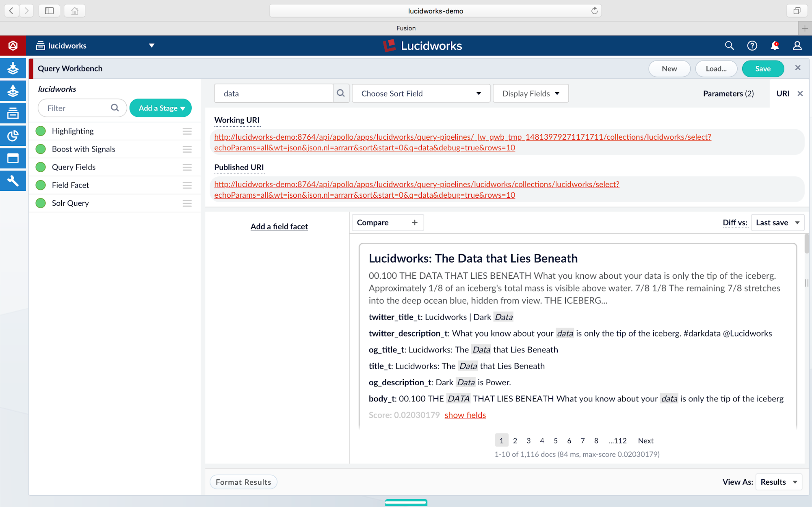This screenshot has width=812, height=507.
Task: Open the Display Fields dropdown
Action: pos(531,93)
